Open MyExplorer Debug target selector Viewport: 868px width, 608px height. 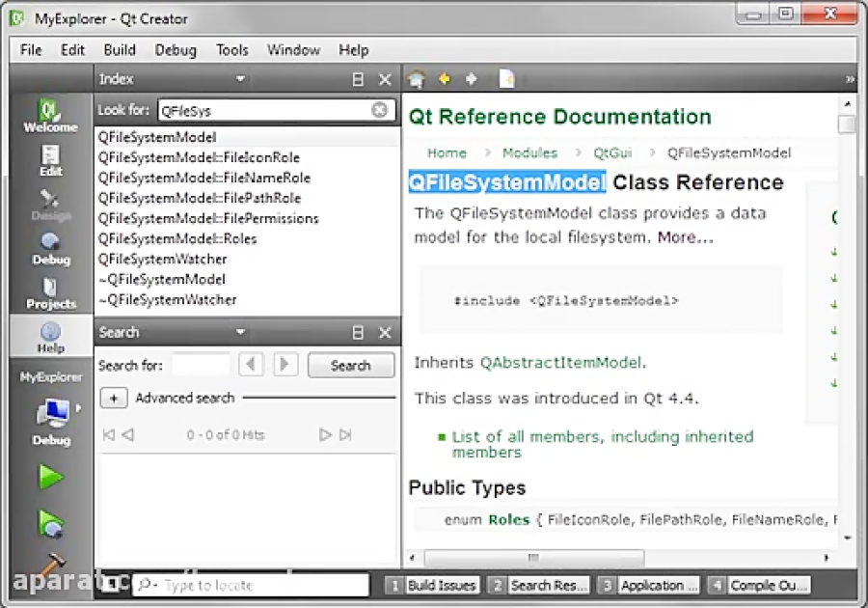click(51, 421)
